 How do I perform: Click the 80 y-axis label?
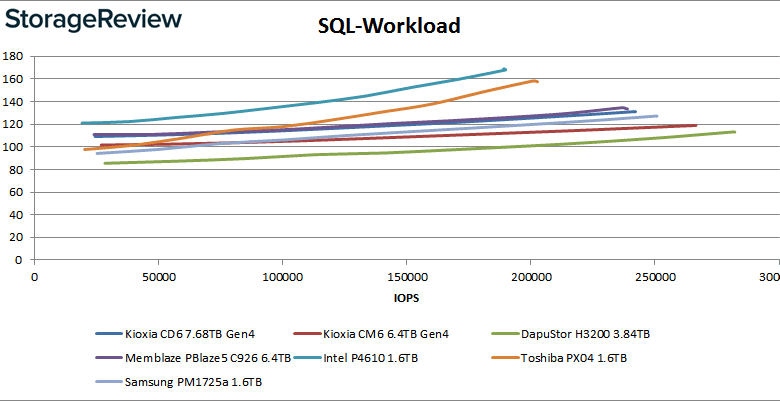[15, 170]
